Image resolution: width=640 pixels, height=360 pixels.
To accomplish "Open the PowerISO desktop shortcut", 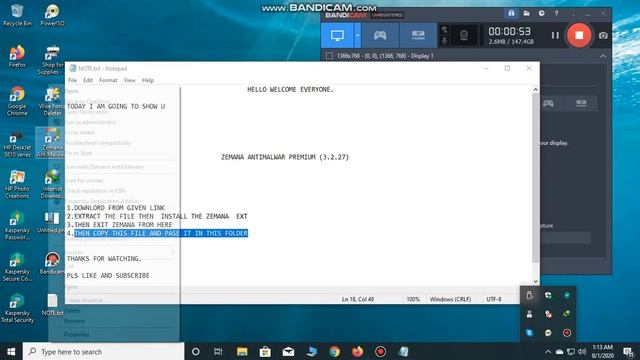I will 52,15.
